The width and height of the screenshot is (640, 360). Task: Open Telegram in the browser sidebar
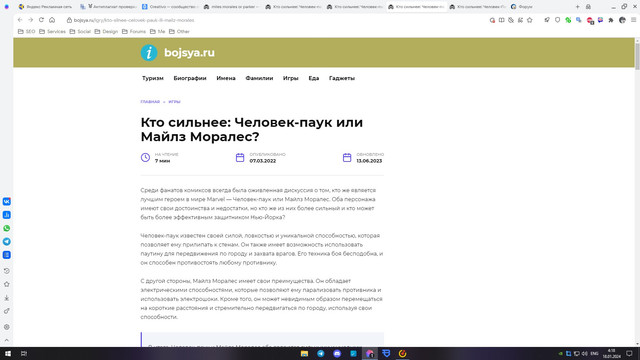coord(7,242)
